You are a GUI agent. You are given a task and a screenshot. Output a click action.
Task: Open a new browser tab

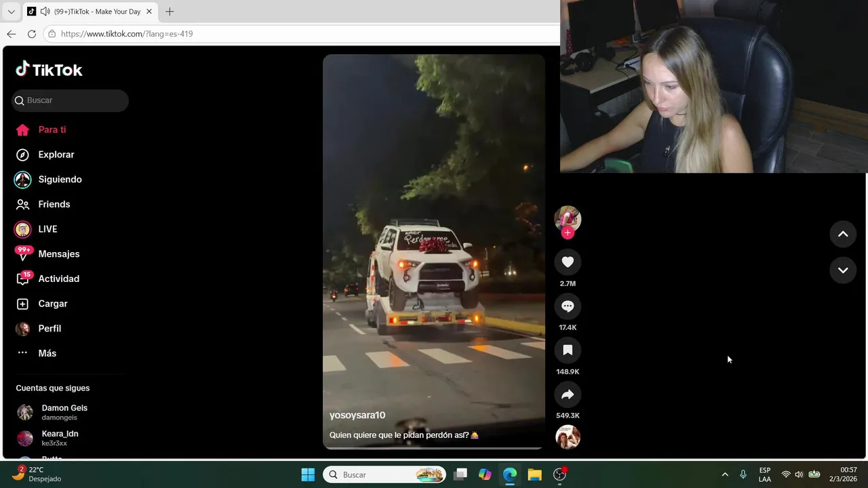170,12
